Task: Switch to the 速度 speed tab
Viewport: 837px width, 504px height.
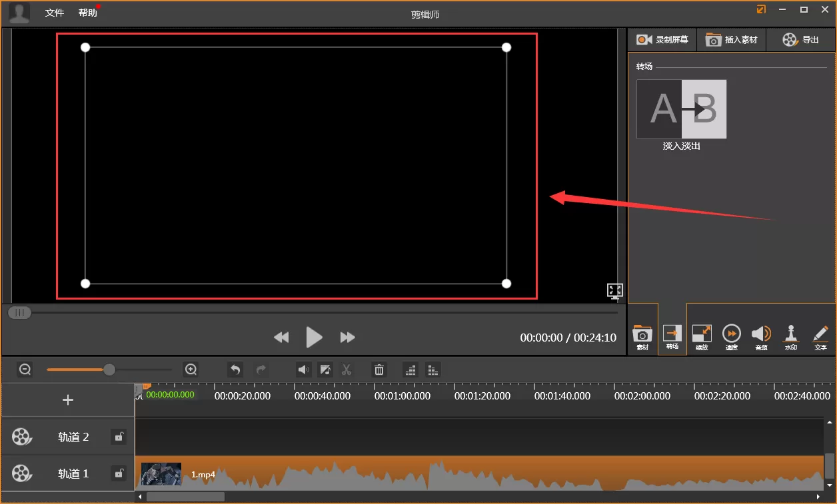Action: point(732,337)
